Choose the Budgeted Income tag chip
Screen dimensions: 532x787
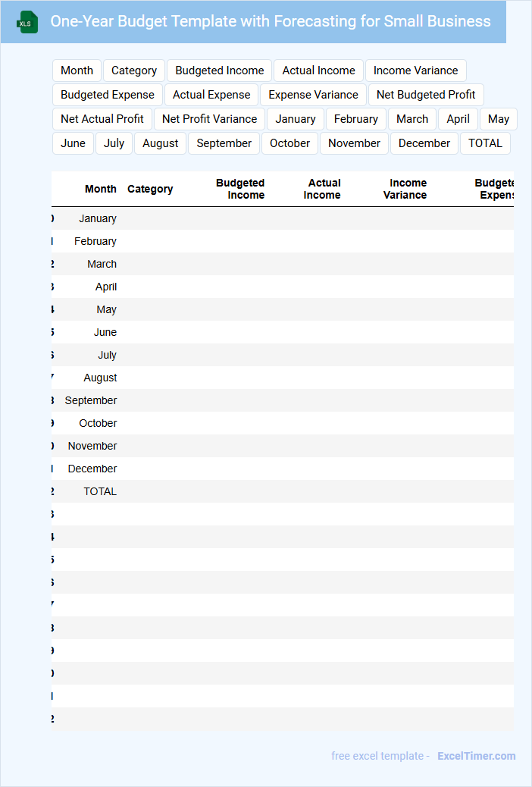click(x=219, y=71)
